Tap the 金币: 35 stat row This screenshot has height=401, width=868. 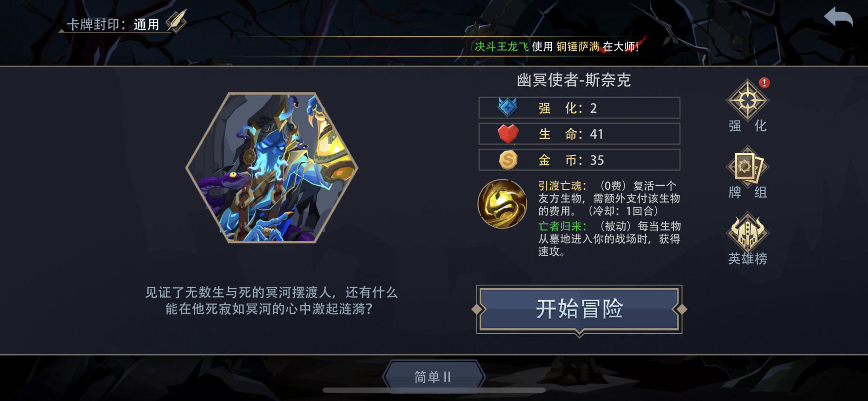coord(579,160)
